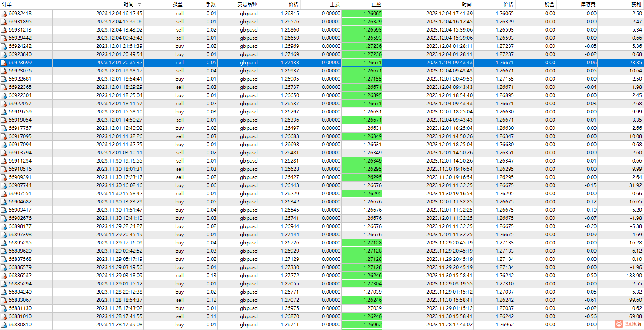
Task: Click the 价格 header beside 税金
Action: click(508, 5)
